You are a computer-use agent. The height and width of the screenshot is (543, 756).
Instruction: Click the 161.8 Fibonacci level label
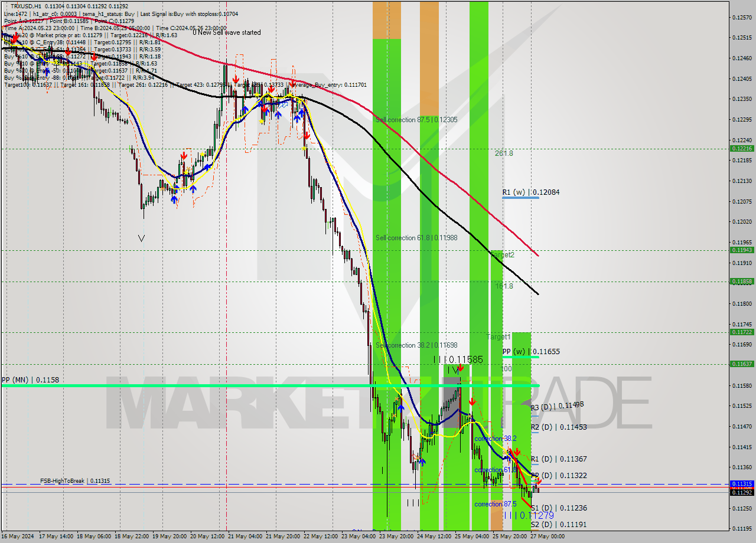(x=504, y=286)
